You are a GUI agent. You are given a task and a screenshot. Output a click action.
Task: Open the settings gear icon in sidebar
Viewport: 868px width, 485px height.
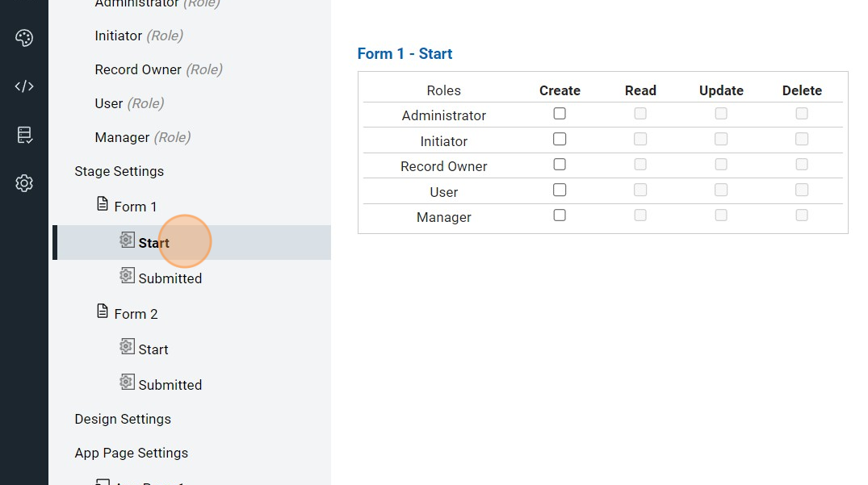(24, 183)
